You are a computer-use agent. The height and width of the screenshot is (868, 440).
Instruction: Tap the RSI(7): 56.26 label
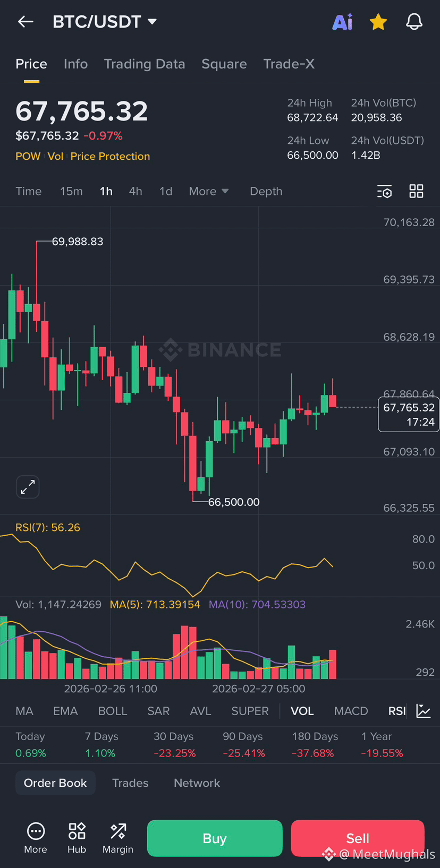click(48, 527)
